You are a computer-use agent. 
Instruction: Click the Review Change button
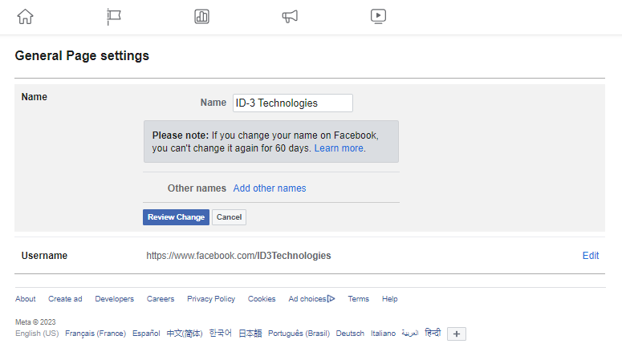pos(176,217)
